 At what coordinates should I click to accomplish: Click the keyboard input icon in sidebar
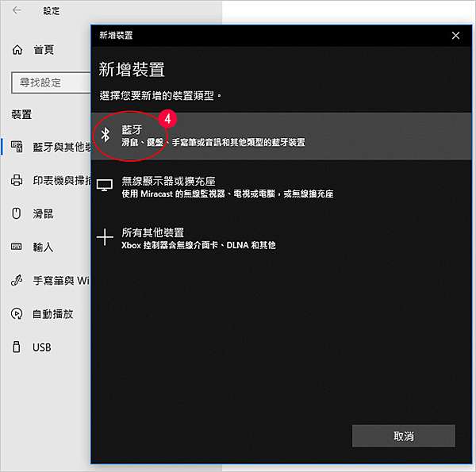(17, 247)
